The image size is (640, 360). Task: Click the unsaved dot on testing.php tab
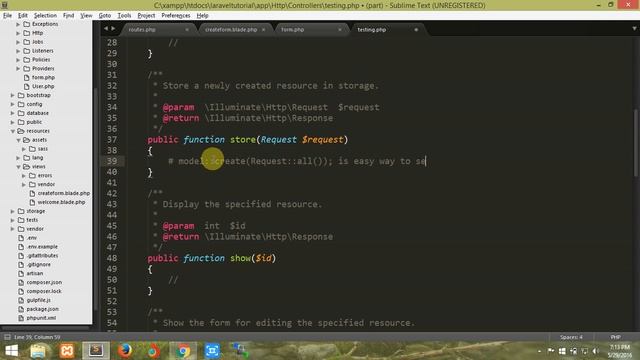click(x=416, y=30)
